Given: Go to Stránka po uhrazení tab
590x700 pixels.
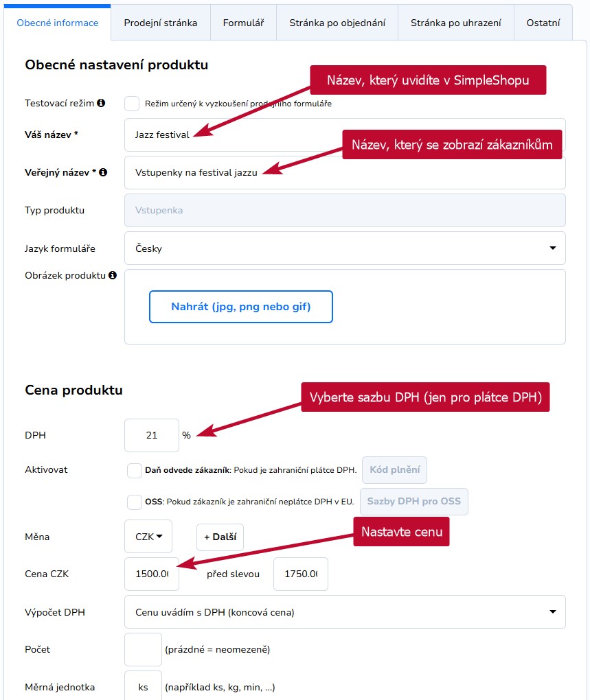Looking at the screenshot, I should point(455,23).
